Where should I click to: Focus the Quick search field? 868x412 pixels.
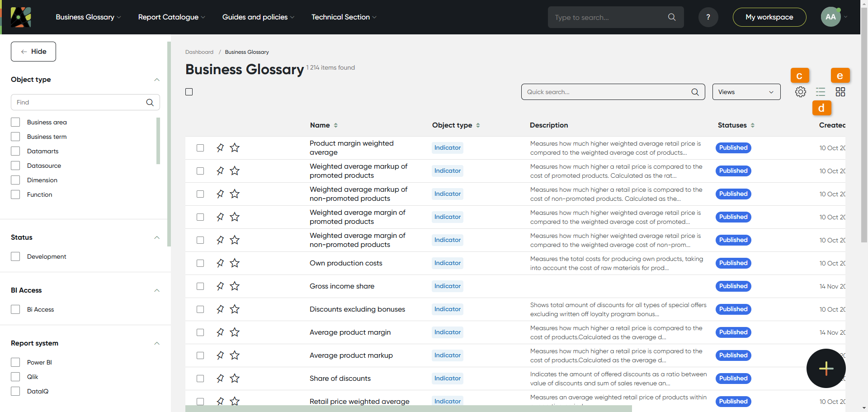tap(606, 92)
